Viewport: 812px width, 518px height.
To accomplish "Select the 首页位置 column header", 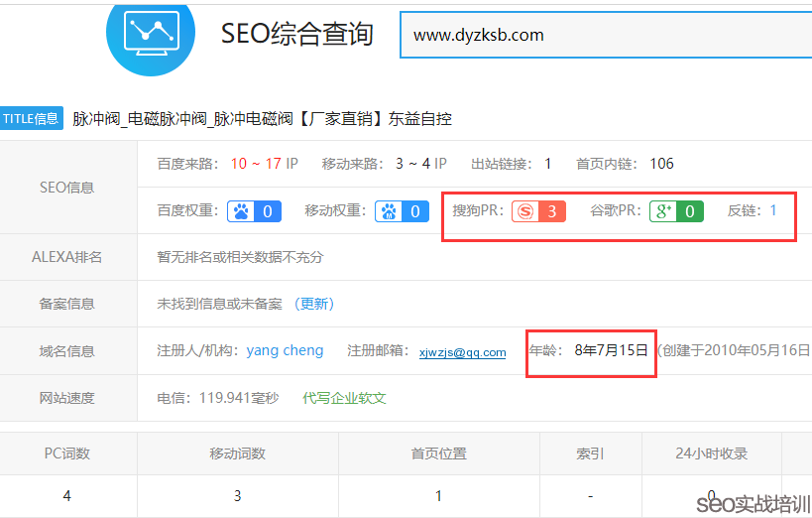I will (438, 453).
